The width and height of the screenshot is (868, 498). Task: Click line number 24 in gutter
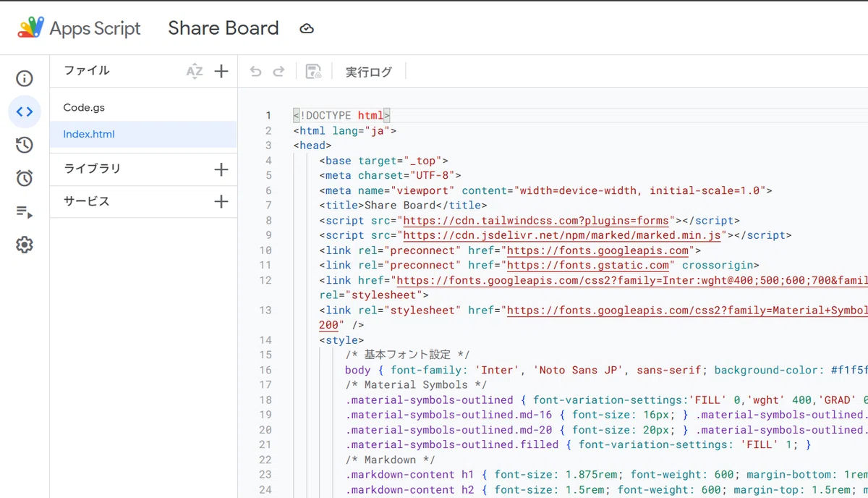tap(265, 489)
